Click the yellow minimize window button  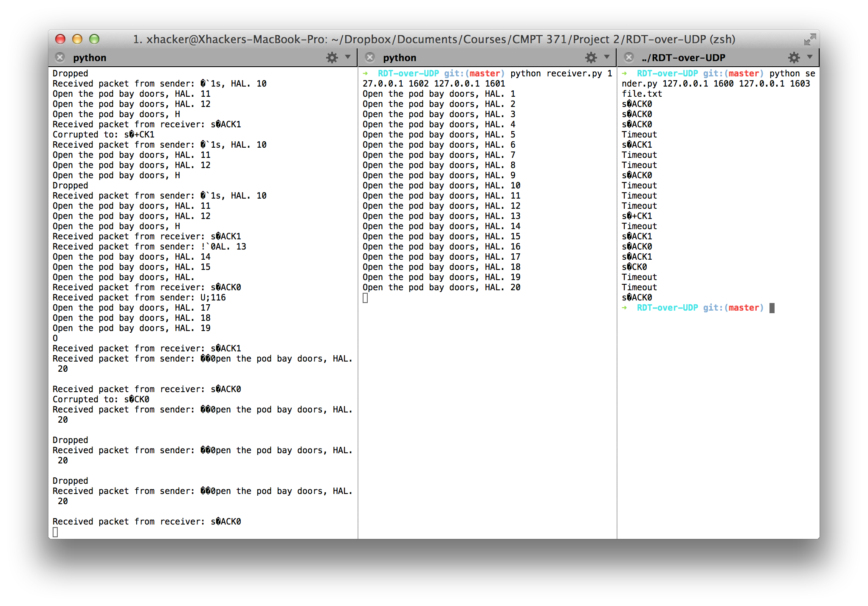click(77, 39)
